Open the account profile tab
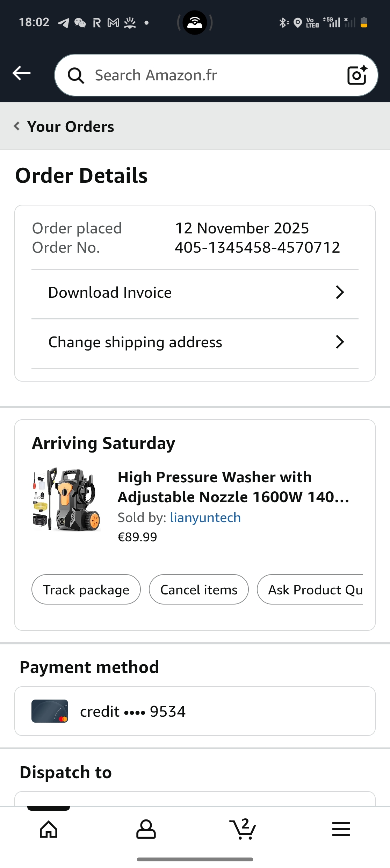390x868 pixels. 146,829
